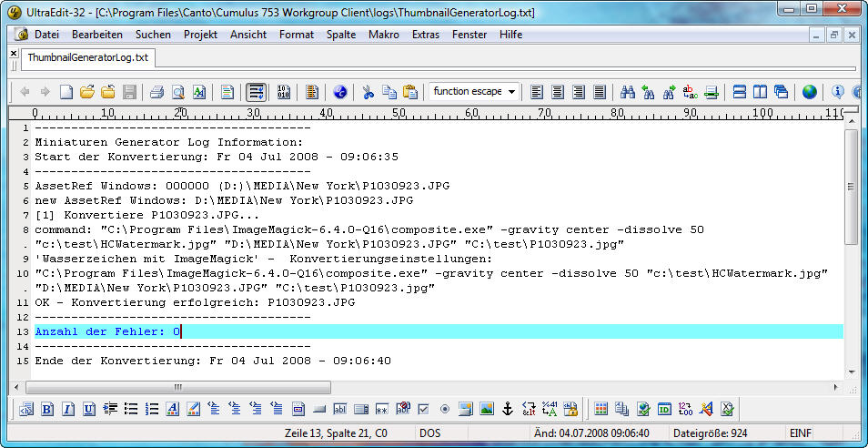Cascade windows icon
Image resolution: width=868 pixels, height=448 pixels.
coord(781,92)
